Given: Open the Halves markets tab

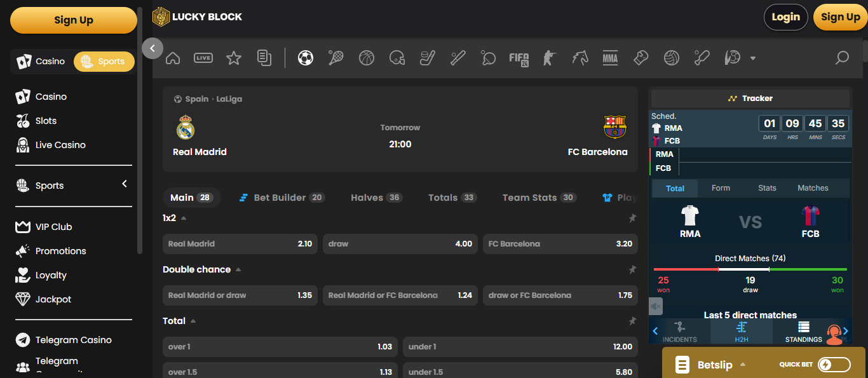Looking at the screenshot, I should click(x=376, y=198).
